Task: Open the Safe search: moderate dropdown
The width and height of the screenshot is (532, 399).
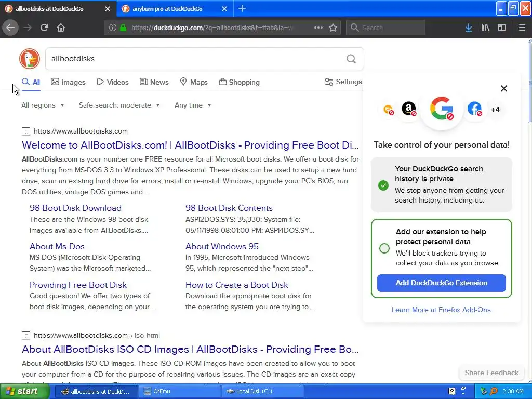Action: (x=119, y=105)
